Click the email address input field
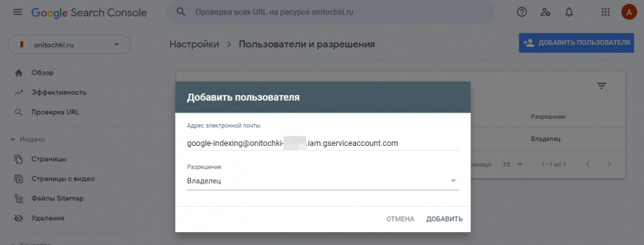 click(323, 143)
